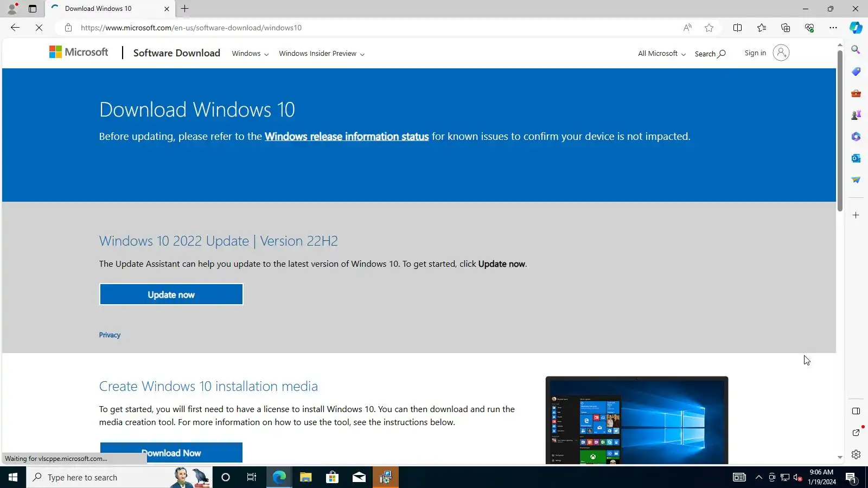Image resolution: width=868 pixels, height=488 pixels.
Task: Click the scrollbar up arrow
Action: click(x=840, y=45)
